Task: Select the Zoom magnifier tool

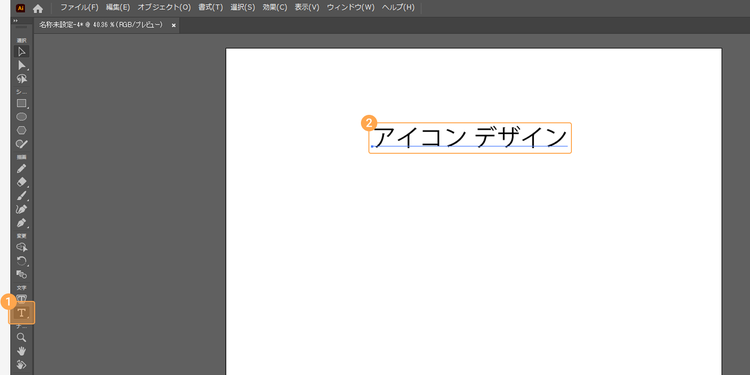Action: [x=22, y=337]
